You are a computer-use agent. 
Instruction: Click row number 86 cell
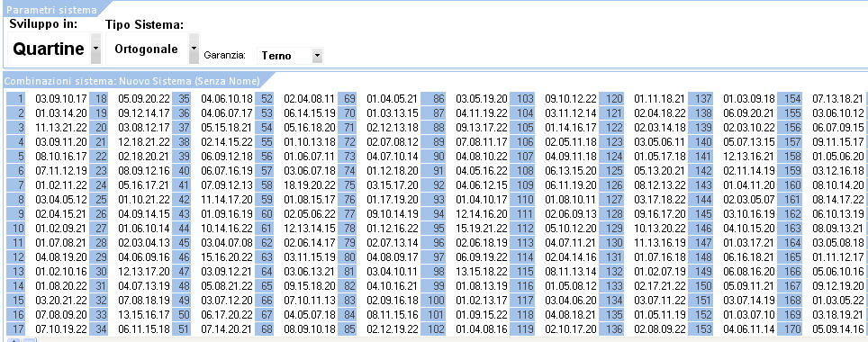433,99
